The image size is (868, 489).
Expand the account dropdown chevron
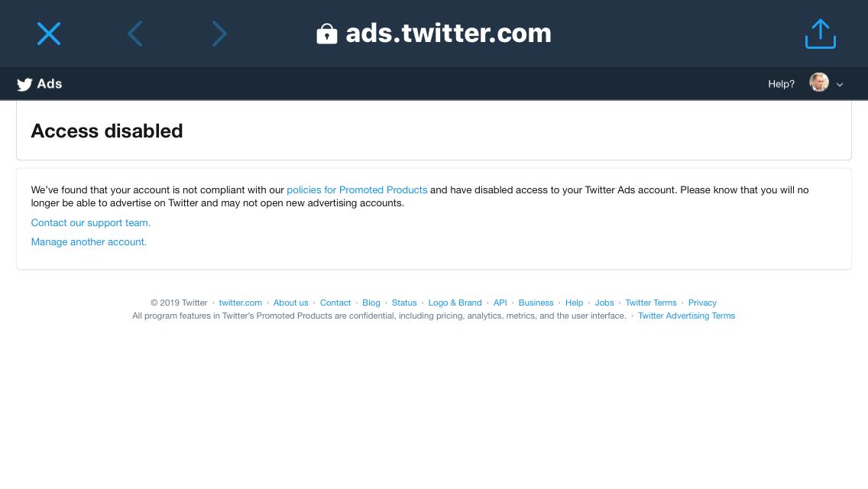pyautogui.click(x=839, y=85)
